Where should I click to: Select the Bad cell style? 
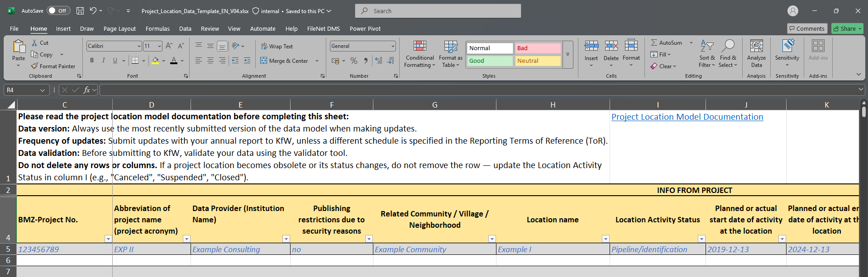[538, 48]
